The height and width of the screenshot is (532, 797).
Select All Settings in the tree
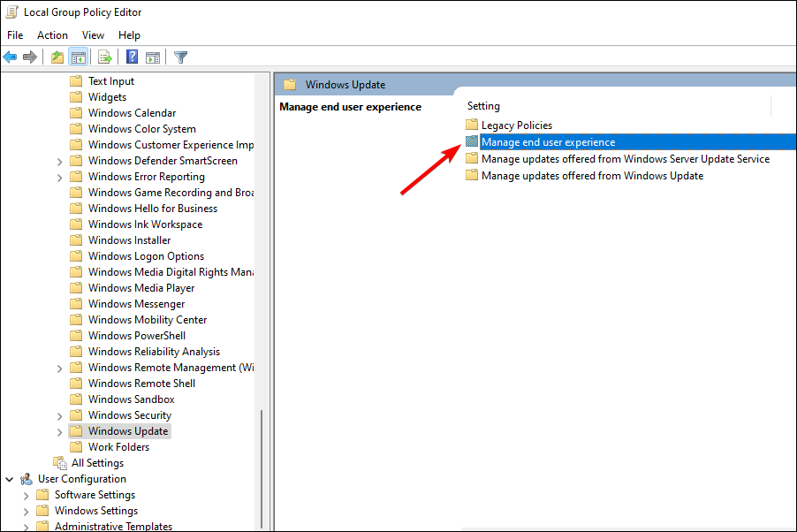point(97,463)
